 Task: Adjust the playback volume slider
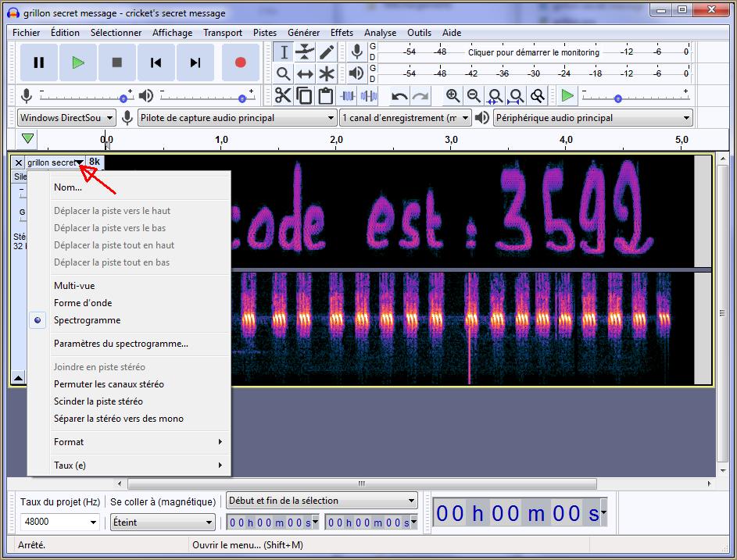pos(242,98)
